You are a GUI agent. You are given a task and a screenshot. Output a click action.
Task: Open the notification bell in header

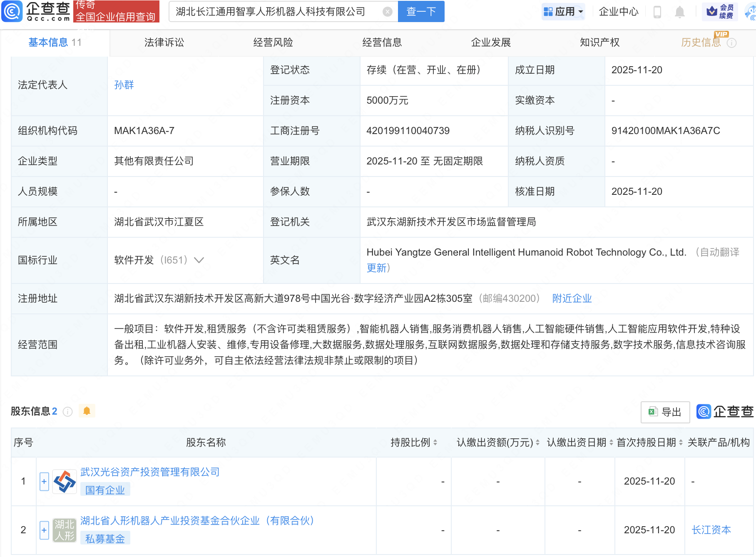tap(679, 12)
